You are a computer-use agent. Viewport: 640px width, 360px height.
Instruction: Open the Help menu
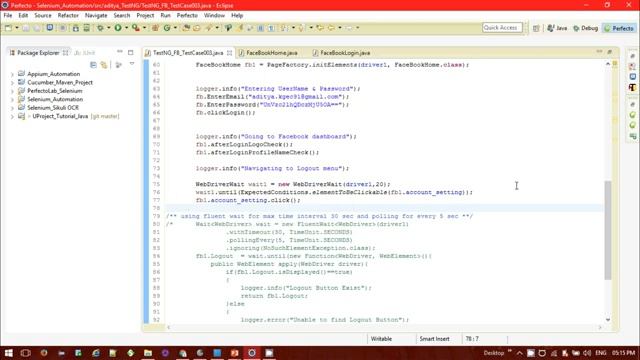click(237, 16)
